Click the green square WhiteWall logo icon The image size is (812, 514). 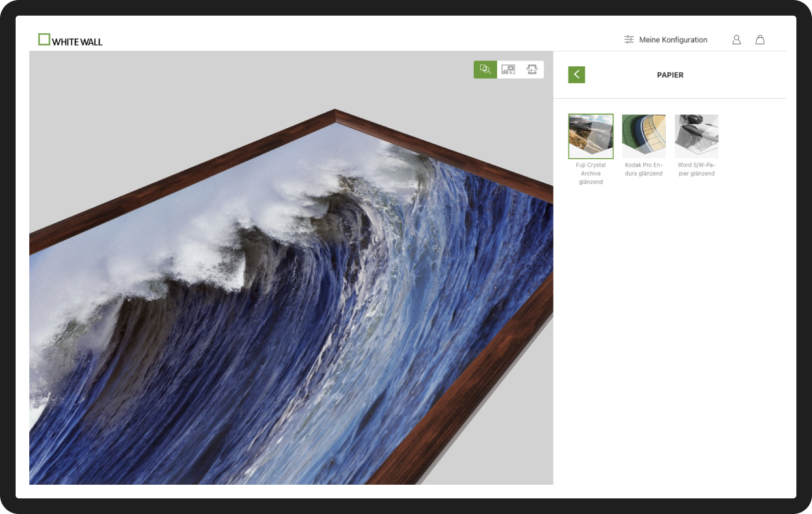click(x=44, y=39)
